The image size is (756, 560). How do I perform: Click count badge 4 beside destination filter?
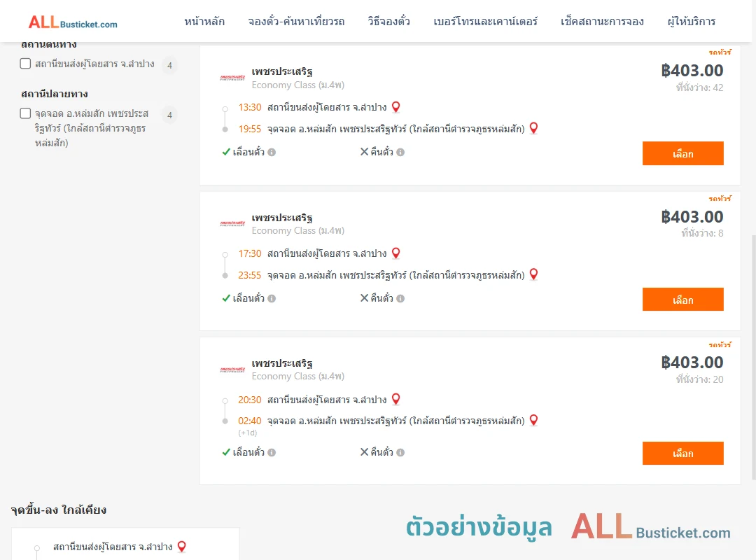point(169,115)
